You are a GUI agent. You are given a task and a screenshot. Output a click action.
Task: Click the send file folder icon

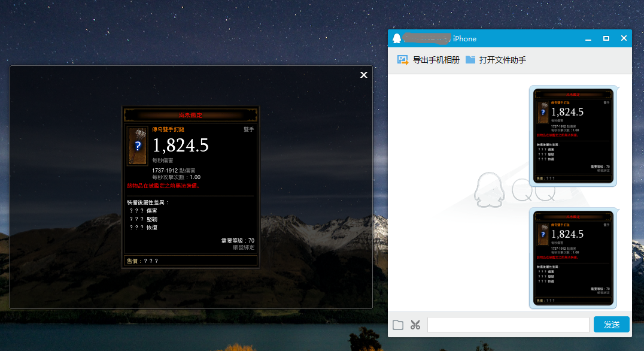(398, 325)
